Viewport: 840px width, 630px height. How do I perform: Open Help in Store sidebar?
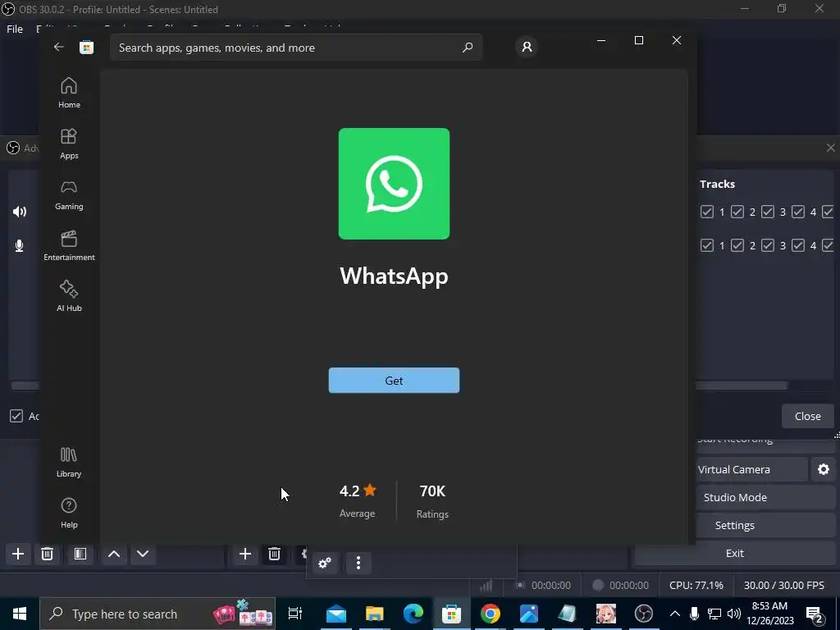(x=69, y=513)
